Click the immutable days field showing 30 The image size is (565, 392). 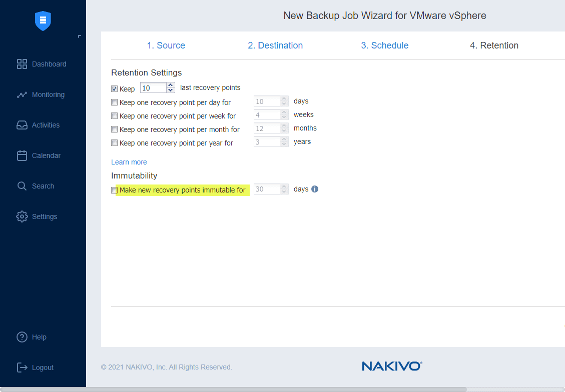pos(267,189)
